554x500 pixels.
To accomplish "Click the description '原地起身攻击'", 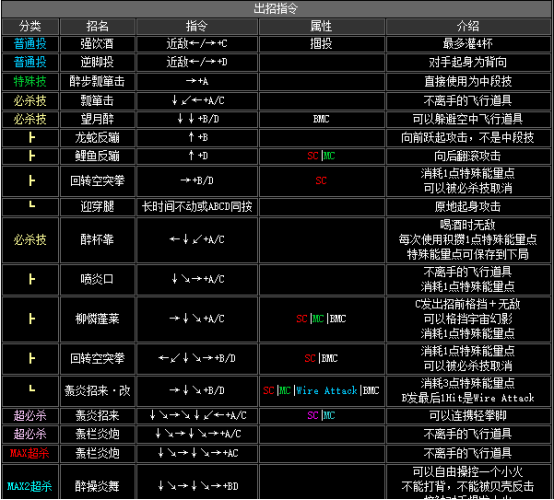I will point(468,207).
